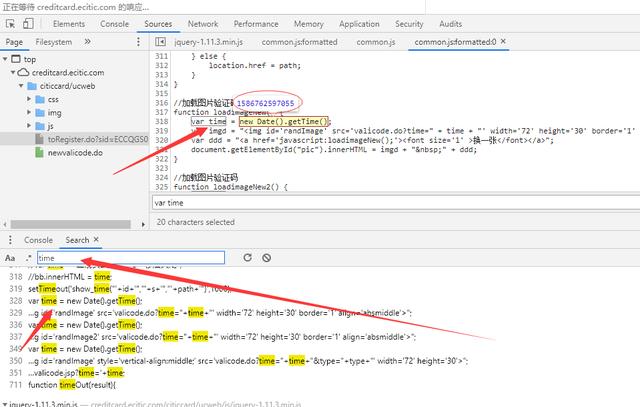Click the navigator scrollbar right arrow
The height and width of the screenshot is (407, 640).
tap(143, 224)
